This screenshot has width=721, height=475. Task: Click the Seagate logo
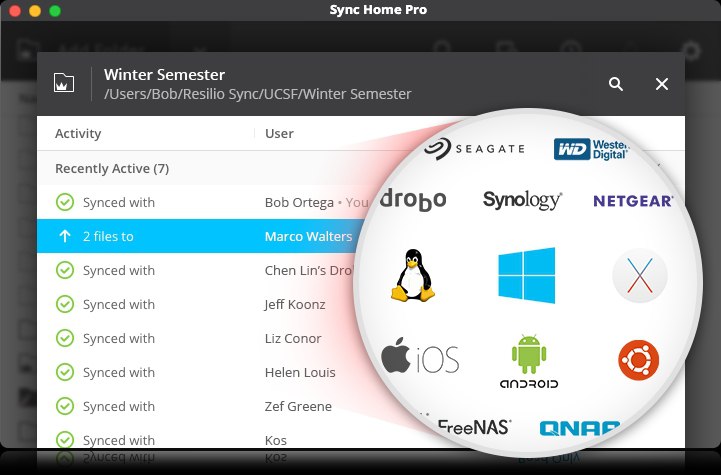(474, 148)
